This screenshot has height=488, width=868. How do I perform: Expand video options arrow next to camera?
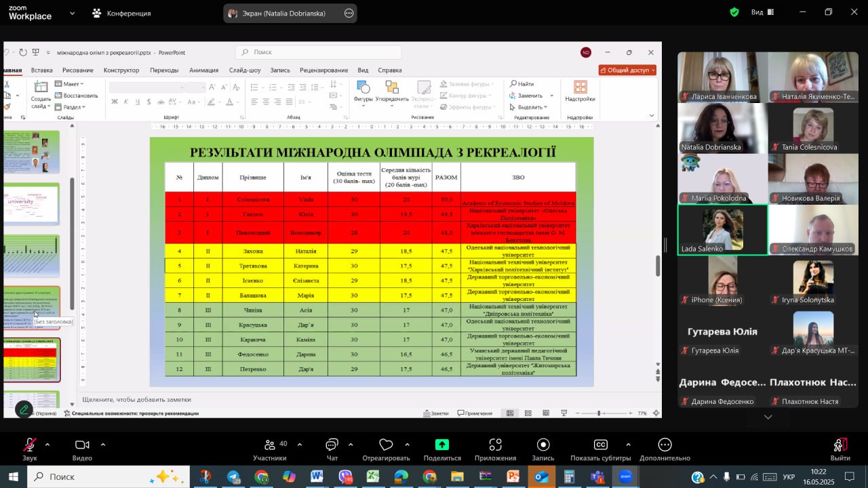coord(103,445)
